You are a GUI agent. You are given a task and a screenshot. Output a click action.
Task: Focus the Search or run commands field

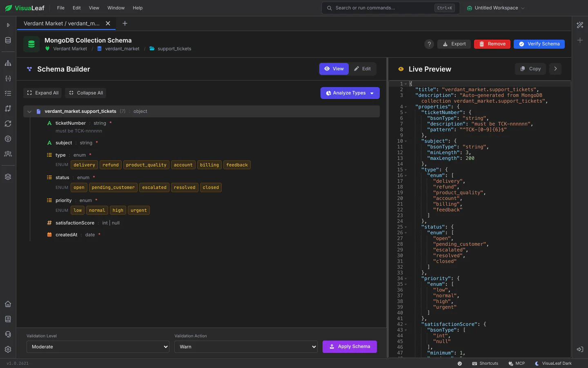391,8
